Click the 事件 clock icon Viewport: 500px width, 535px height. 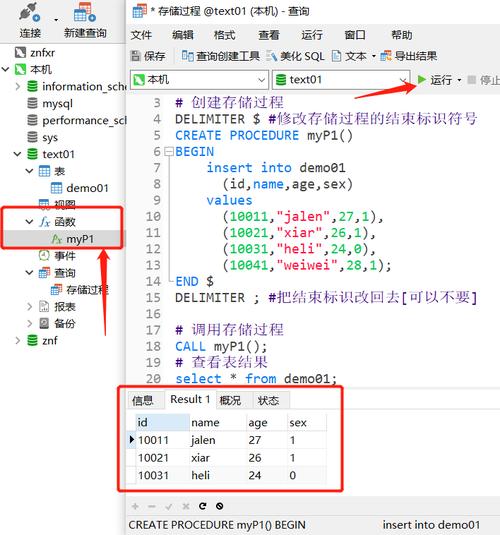pyautogui.click(x=44, y=256)
